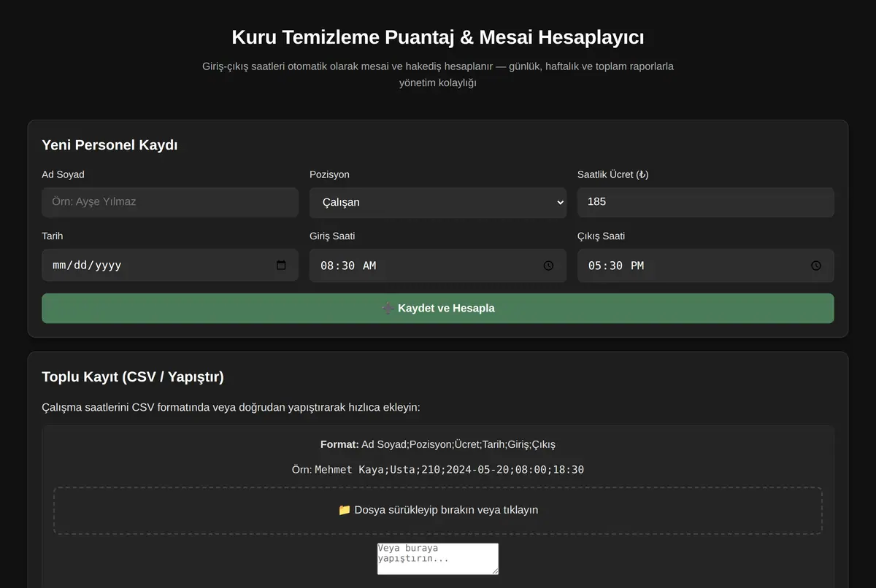Viewport: 876px width, 588px height.
Task: Click the subtitle starting Giriş-çıkış saatleri otomatik
Action: point(438,74)
